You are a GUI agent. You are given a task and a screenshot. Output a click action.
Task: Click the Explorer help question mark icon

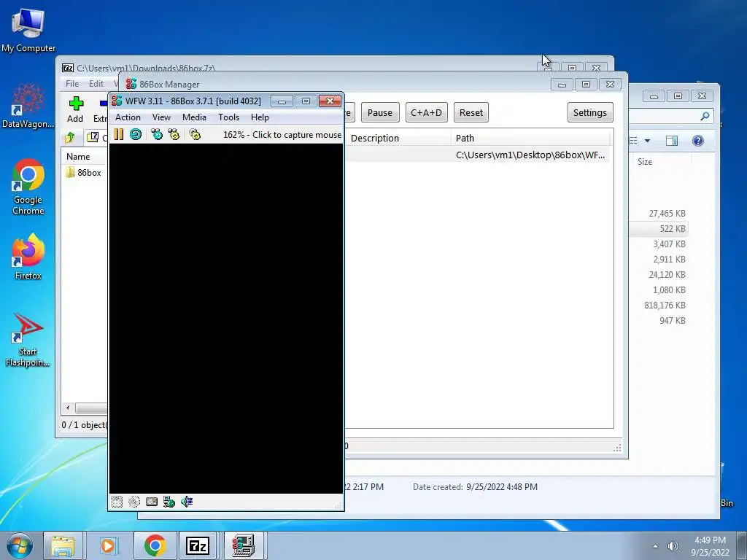click(x=698, y=141)
